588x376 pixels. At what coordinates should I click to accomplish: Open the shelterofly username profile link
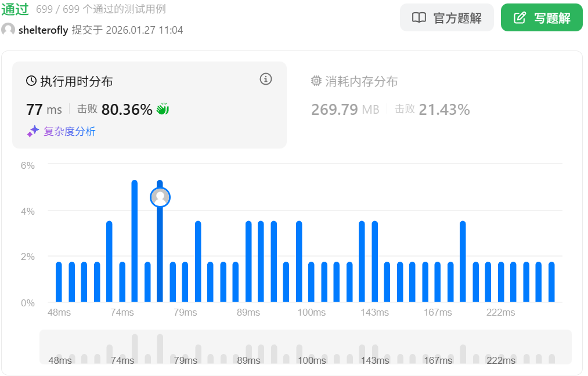(x=43, y=30)
